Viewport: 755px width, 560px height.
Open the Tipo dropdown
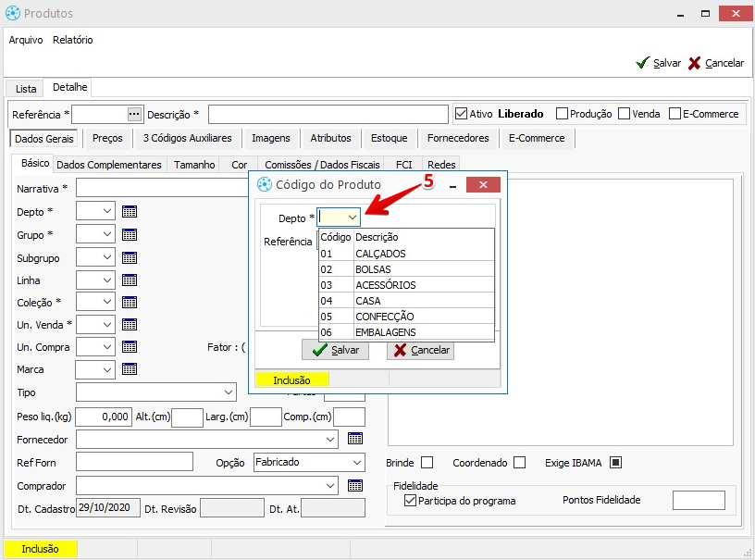[x=229, y=392]
